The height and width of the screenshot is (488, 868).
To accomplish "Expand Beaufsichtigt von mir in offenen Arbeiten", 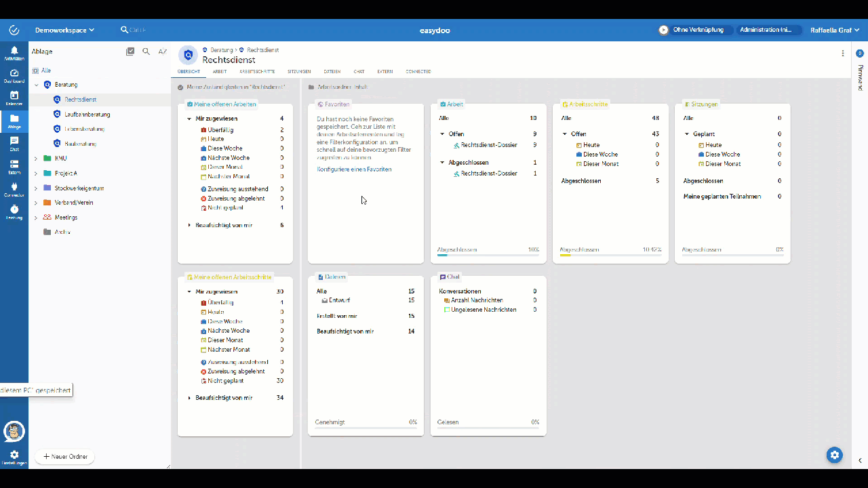I will (x=189, y=225).
